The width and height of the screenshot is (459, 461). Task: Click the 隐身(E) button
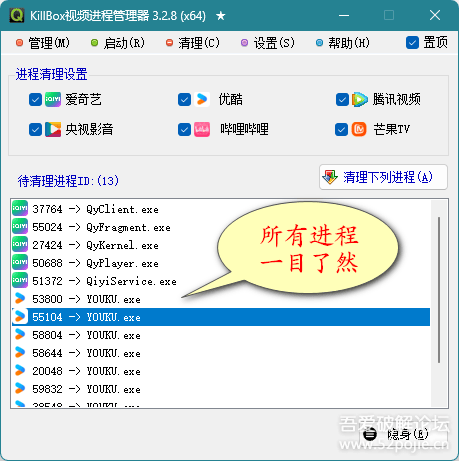click(x=402, y=434)
